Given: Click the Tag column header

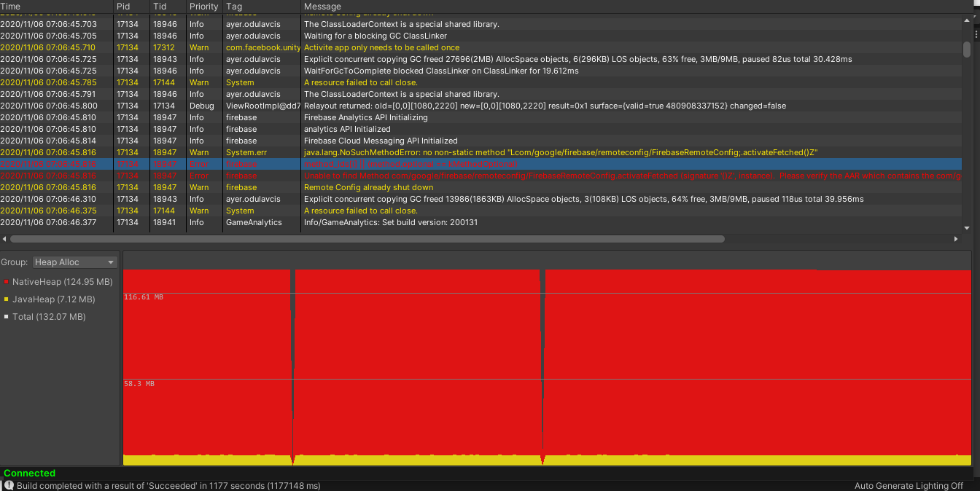Looking at the screenshot, I should [x=233, y=6].
